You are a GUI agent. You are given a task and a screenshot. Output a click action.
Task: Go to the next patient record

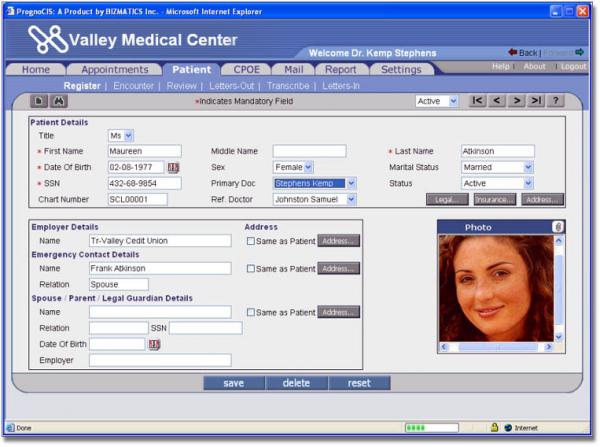point(516,101)
